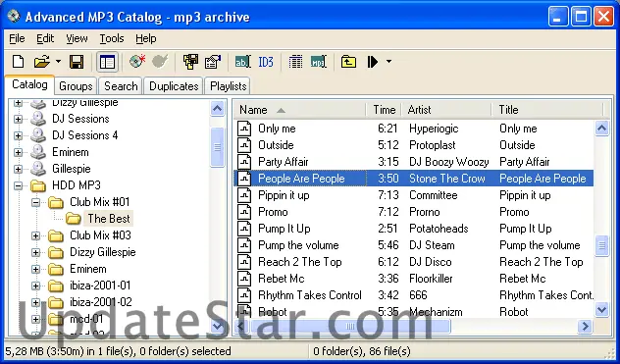
Task: Sort file list by Artist column
Action: pyautogui.click(x=446, y=110)
